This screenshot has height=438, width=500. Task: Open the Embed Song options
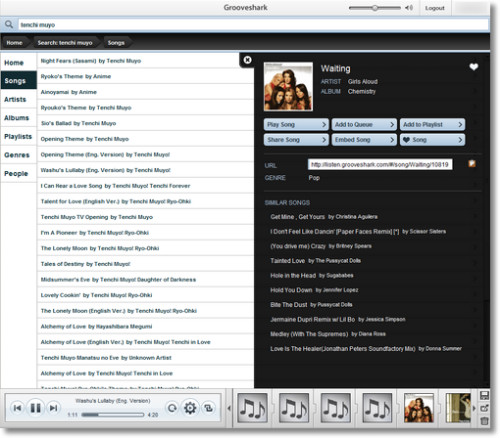tap(364, 140)
